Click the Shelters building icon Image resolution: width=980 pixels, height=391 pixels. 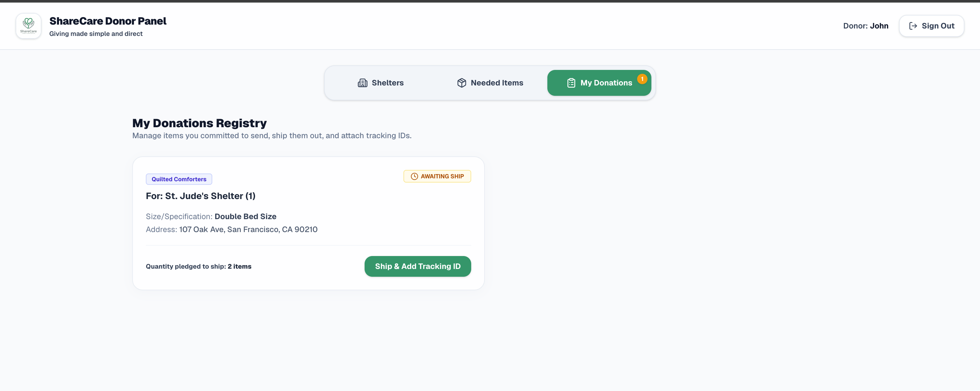point(362,83)
